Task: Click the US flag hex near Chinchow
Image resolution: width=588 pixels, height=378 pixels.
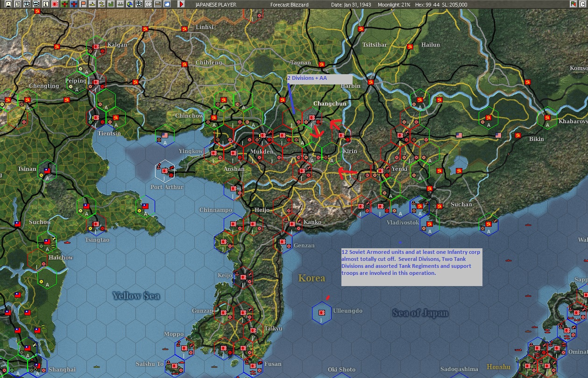Action: click(x=164, y=136)
